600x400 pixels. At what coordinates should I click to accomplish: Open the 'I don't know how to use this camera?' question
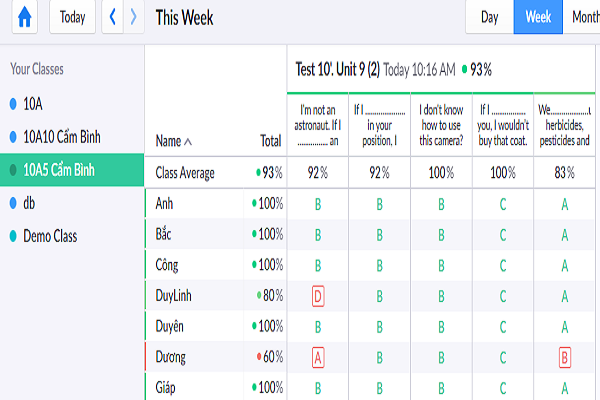[x=441, y=125]
